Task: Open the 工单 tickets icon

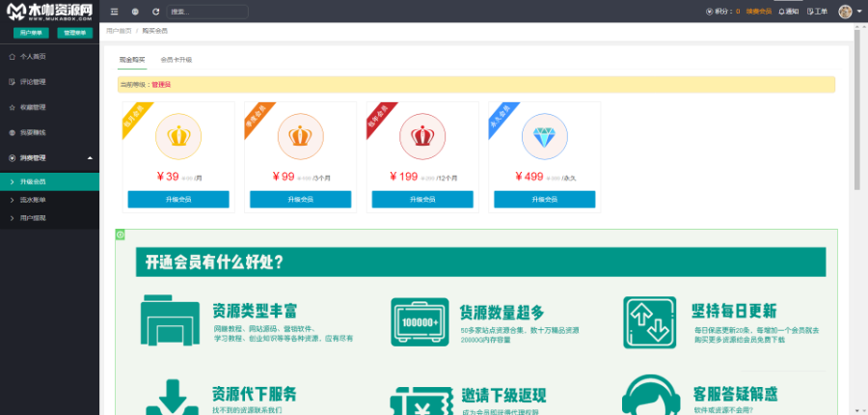Action: 817,12
